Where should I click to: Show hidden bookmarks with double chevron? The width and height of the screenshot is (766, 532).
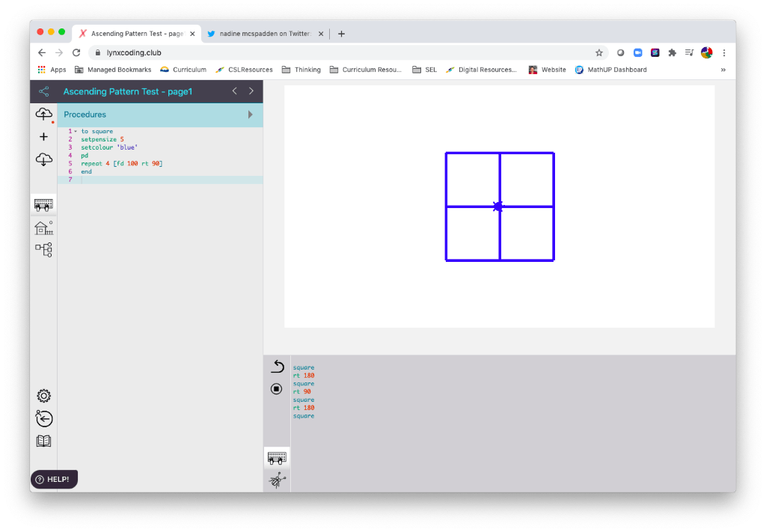coord(723,70)
